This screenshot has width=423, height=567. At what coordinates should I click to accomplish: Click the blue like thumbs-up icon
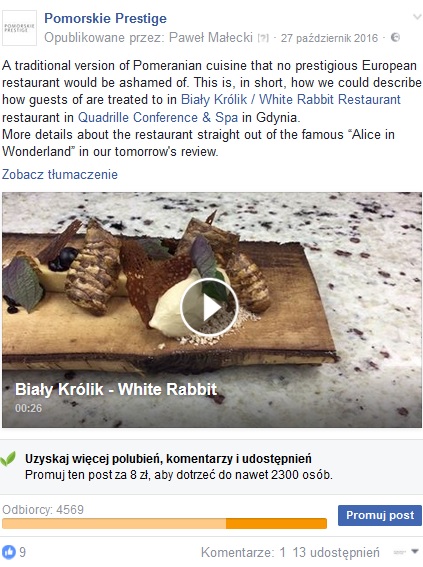pos(9,552)
